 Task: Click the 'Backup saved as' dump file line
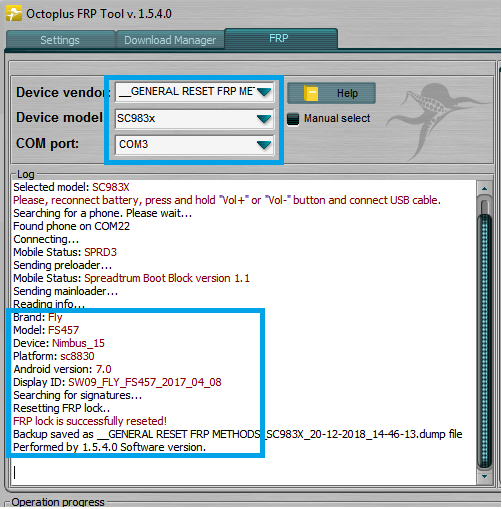coord(238,434)
